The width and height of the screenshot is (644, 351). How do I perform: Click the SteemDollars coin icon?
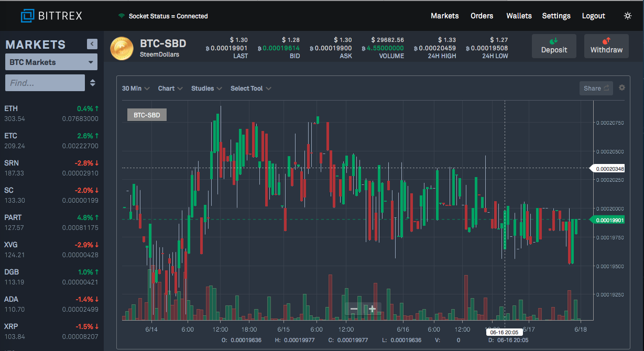click(122, 49)
